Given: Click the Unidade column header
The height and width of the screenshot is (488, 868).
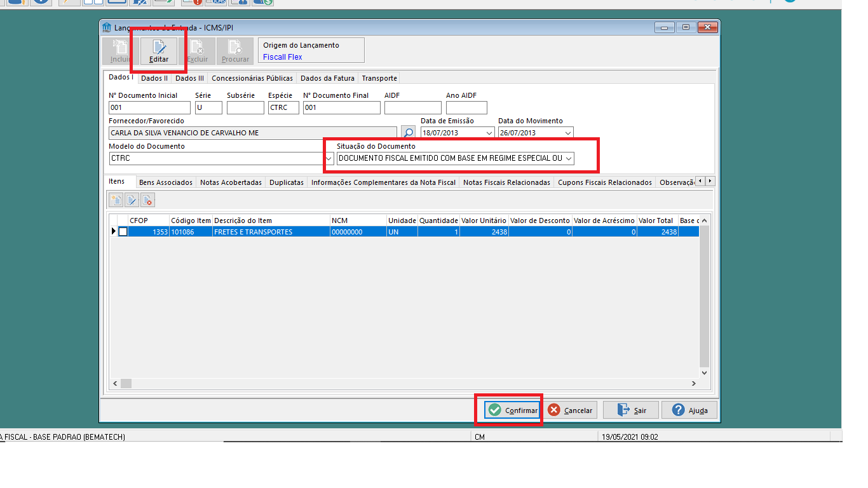Looking at the screenshot, I should pos(402,220).
